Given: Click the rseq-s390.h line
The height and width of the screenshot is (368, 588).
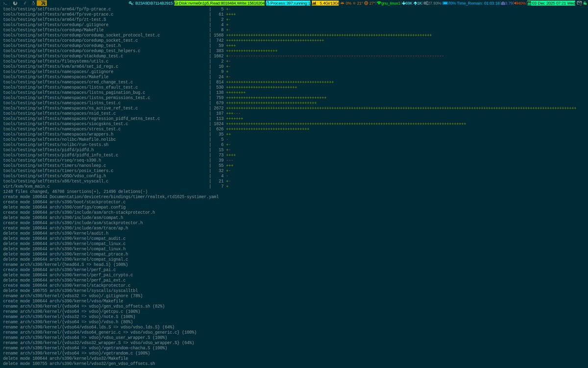Looking at the screenshot, I should click(118, 160).
